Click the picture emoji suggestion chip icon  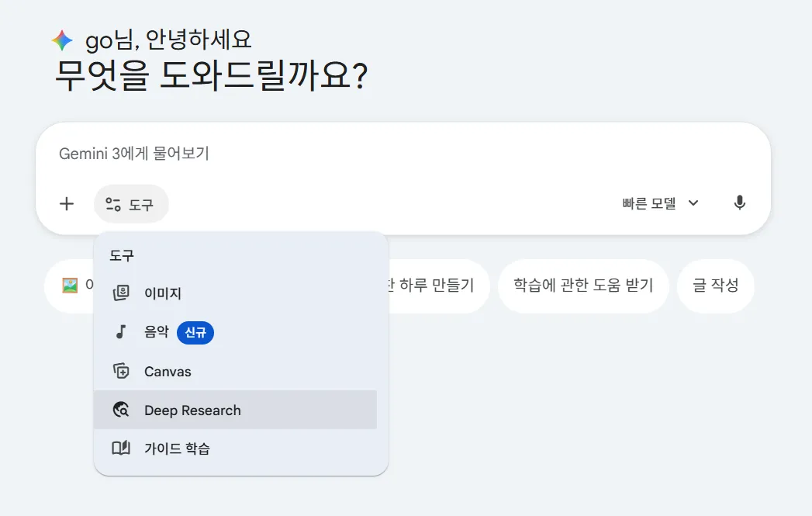(70, 285)
